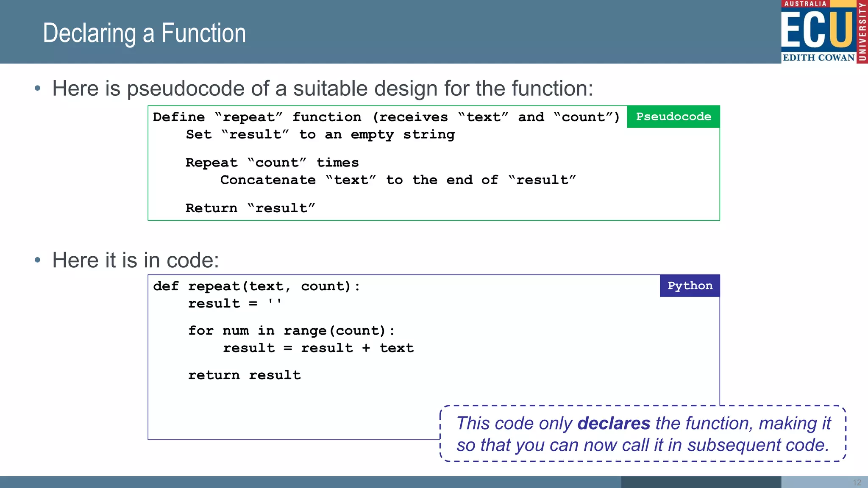Click the 'result = result + text' line
Image resolution: width=868 pixels, height=488 pixels.
coord(318,348)
